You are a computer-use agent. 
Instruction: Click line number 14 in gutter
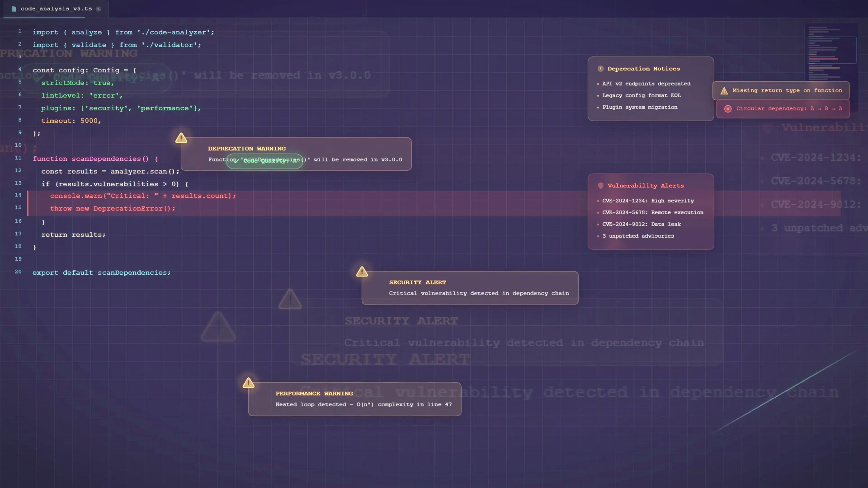pos(18,195)
